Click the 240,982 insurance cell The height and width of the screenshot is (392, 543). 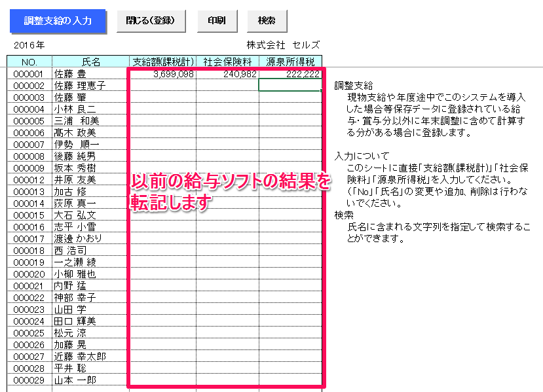point(227,74)
